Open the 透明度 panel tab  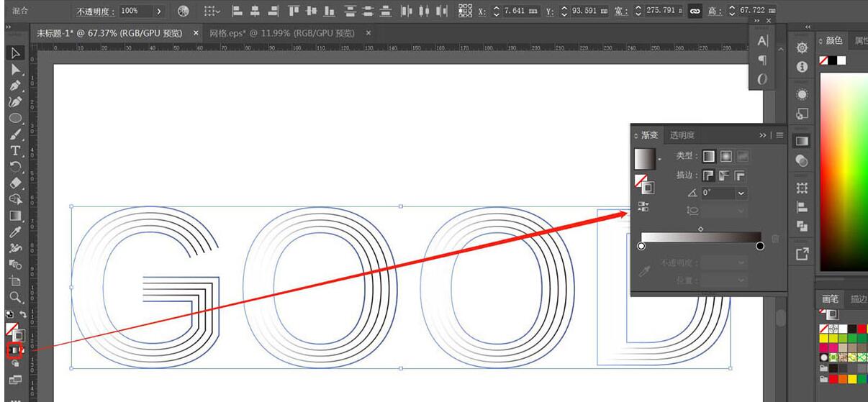coord(682,135)
